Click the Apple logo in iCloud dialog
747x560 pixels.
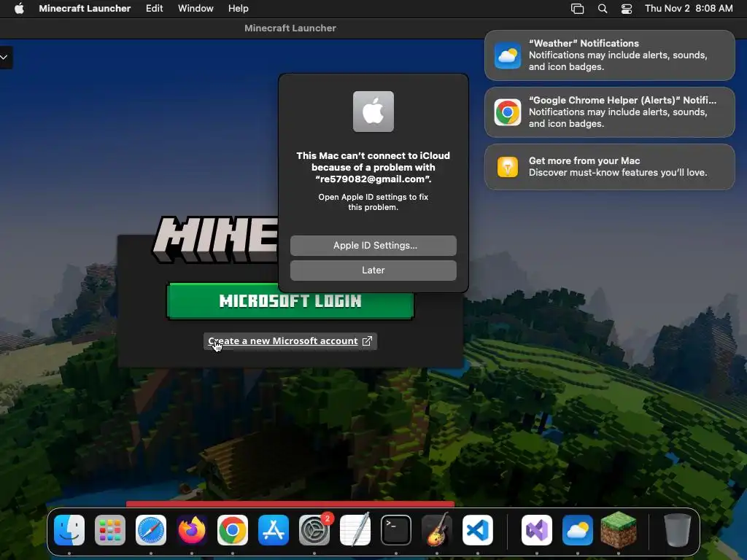coord(373,112)
